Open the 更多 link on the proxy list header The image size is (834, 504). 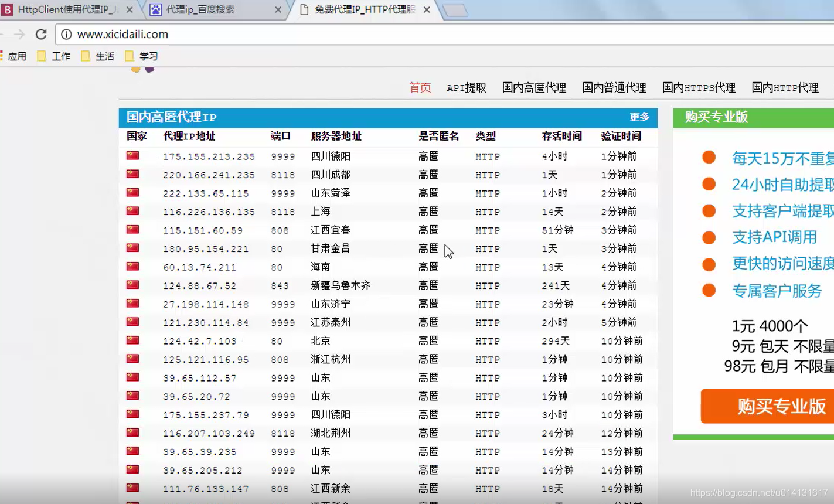pos(639,117)
